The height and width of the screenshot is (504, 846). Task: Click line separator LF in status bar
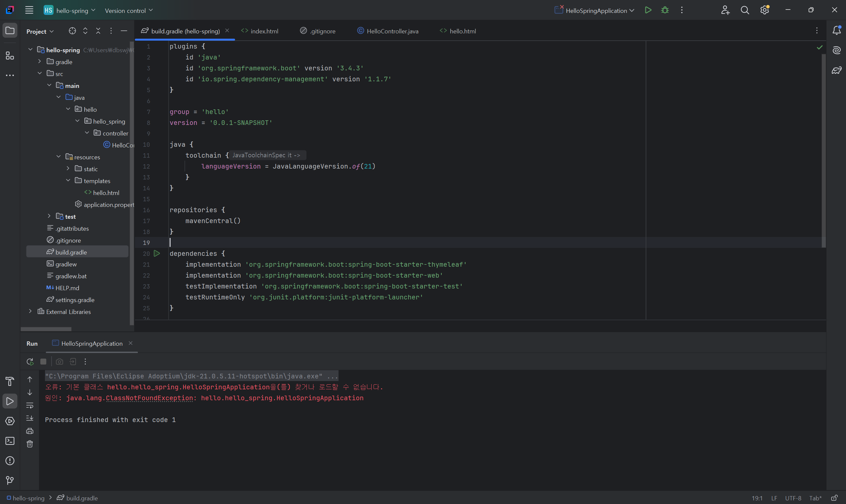click(774, 498)
